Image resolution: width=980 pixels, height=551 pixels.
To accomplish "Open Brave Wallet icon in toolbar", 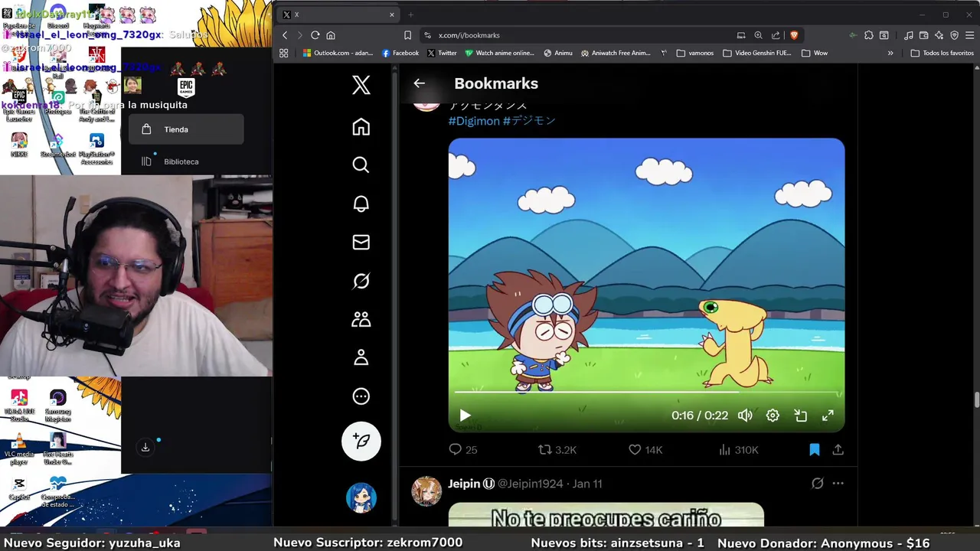I will [924, 35].
